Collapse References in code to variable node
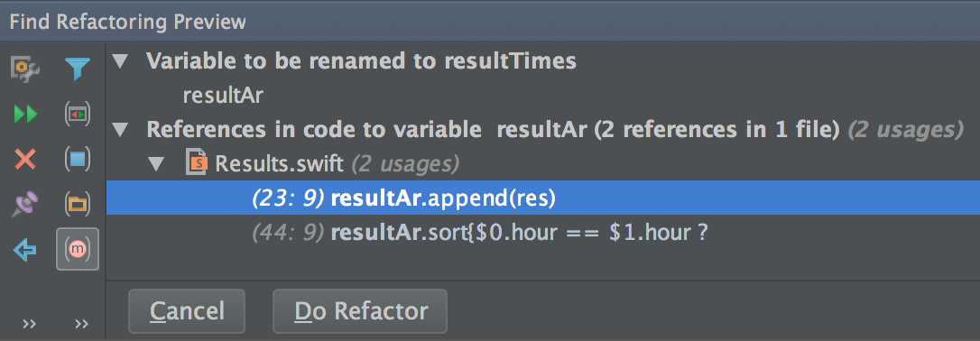Screen dimensions: 980x341 (x=119, y=130)
